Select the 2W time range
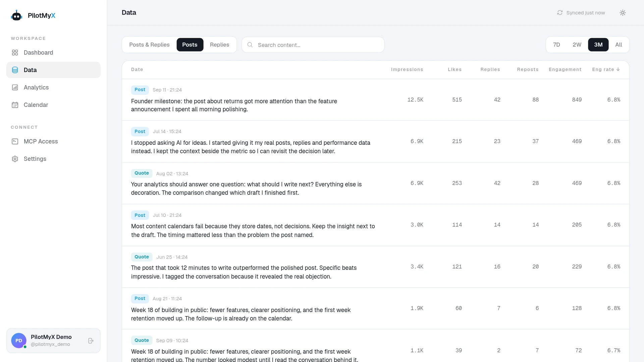 tap(577, 45)
